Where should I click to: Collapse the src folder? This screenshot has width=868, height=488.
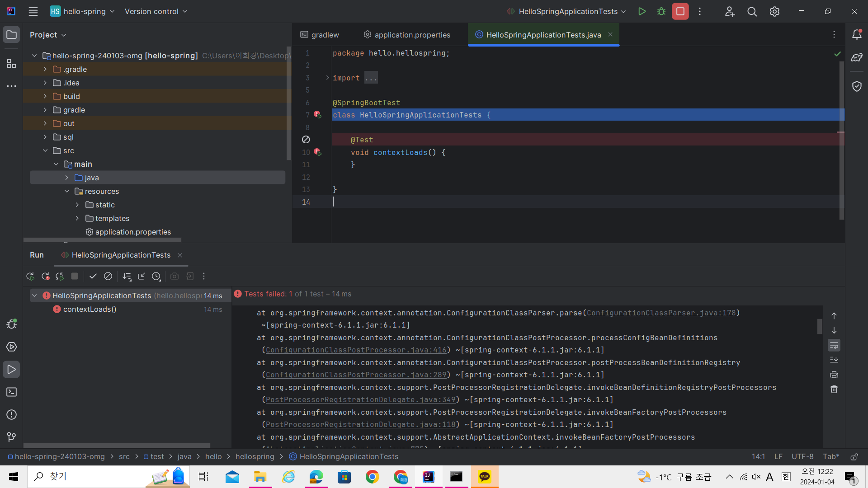pyautogui.click(x=45, y=150)
